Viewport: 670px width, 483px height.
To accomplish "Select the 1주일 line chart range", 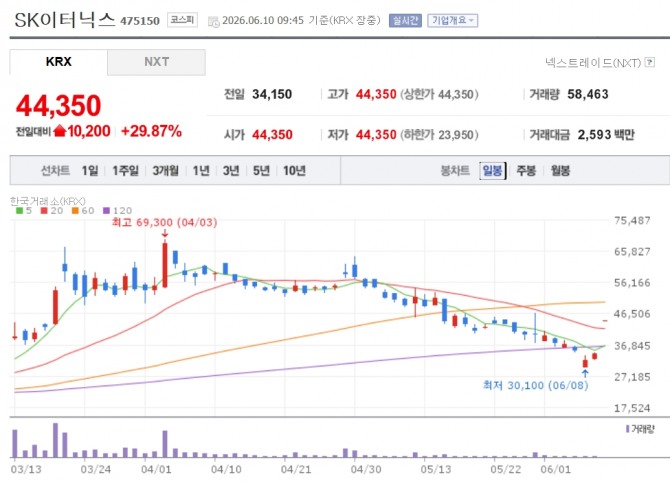I will pyautogui.click(x=125, y=171).
